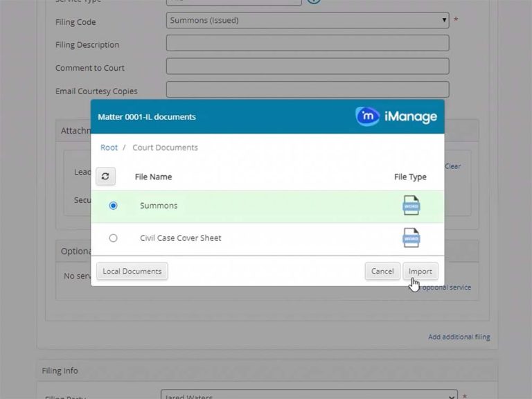The height and width of the screenshot is (399, 532).
Task: Click the refresh icon beside File Name
Action: [105, 177]
